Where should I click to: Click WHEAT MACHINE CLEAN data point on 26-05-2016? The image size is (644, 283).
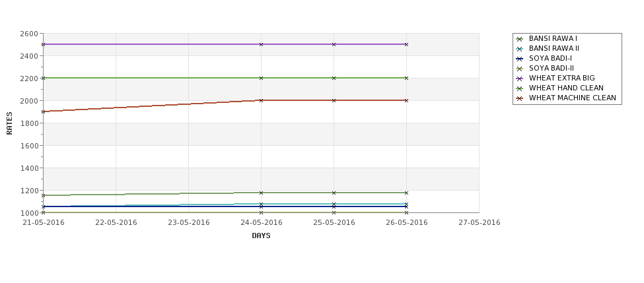[407, 100]
